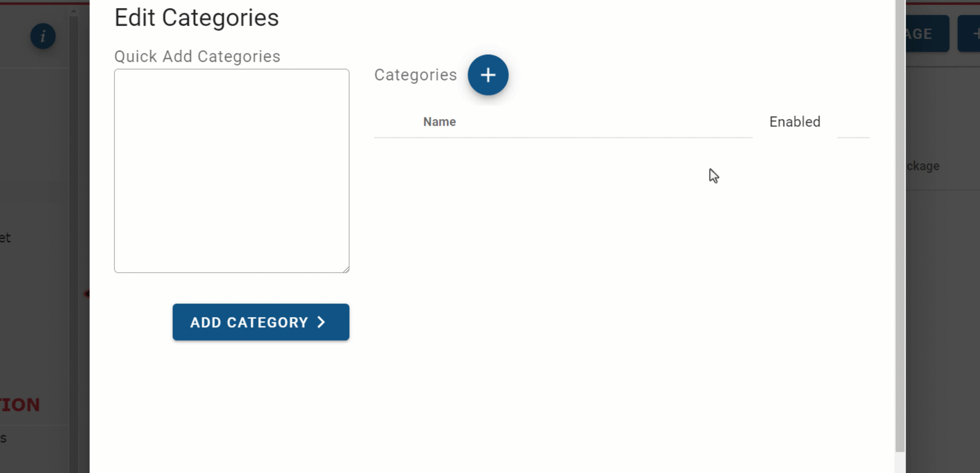Click the partially visible plus button top right

(974, 33)
